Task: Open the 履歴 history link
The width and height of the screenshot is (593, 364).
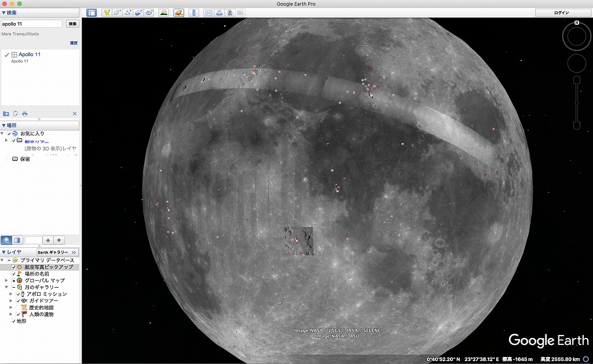Action: click(74, 43)
